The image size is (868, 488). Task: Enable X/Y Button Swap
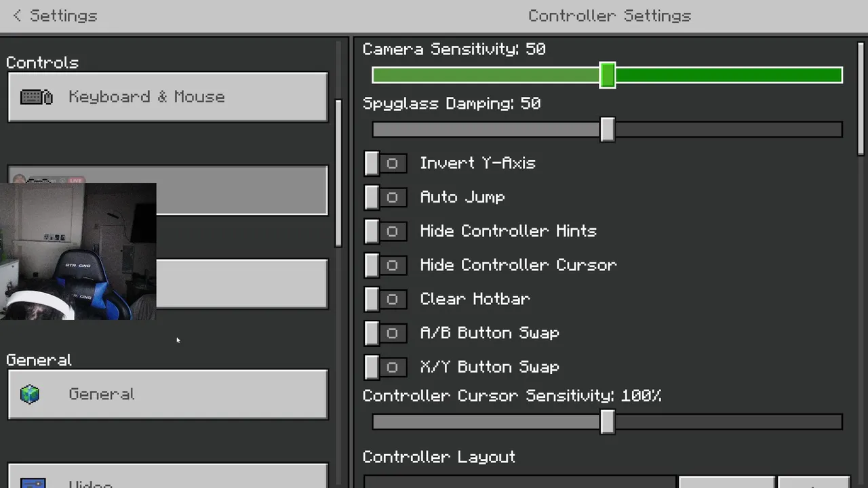tap(385, 367)
